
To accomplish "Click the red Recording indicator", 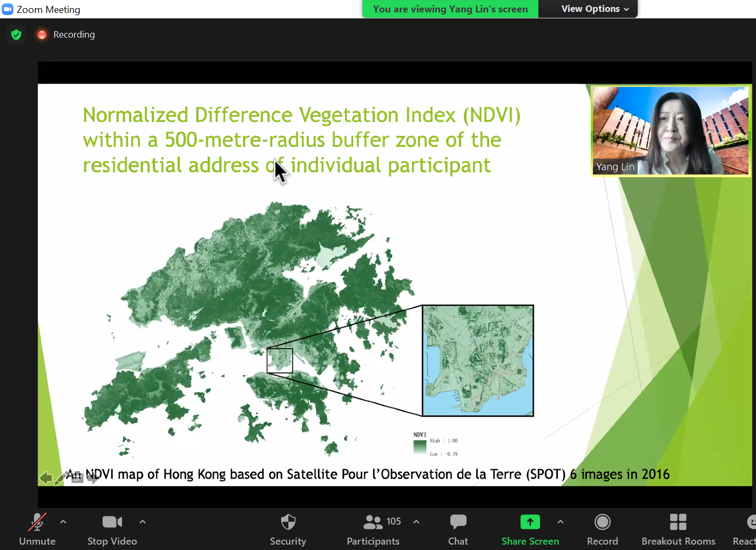I will click(42, 35).
